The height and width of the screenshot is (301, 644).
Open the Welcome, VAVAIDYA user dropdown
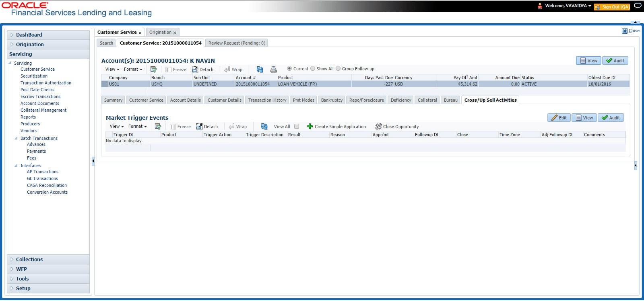coord(568,6)
